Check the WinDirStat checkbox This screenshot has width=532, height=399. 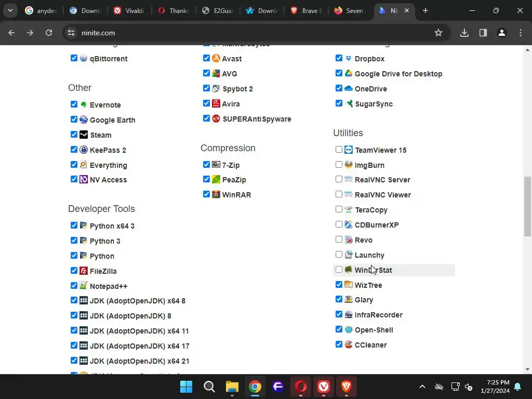coord(339,270)
